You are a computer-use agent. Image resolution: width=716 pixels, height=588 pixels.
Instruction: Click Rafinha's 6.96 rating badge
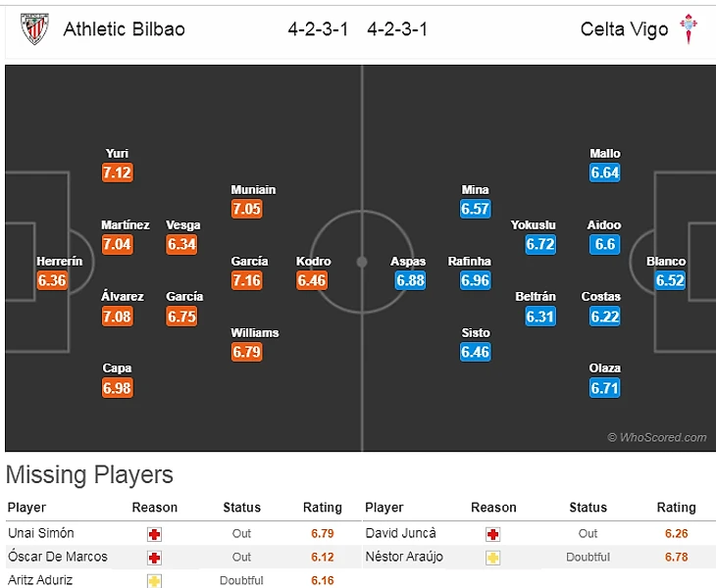click(x=475, y=281)
